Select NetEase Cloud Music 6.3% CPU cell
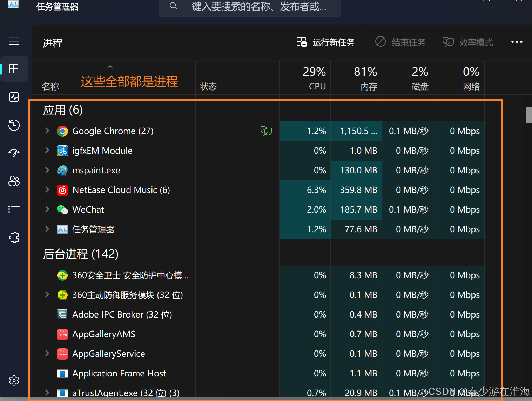The height and width of the screenshot is (401, 532). [x=305, y=190]
